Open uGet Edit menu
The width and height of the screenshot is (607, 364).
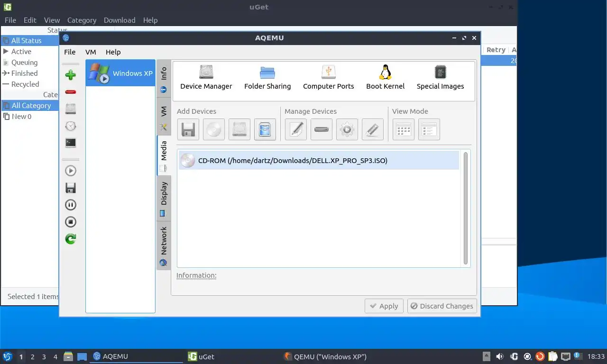30,20
